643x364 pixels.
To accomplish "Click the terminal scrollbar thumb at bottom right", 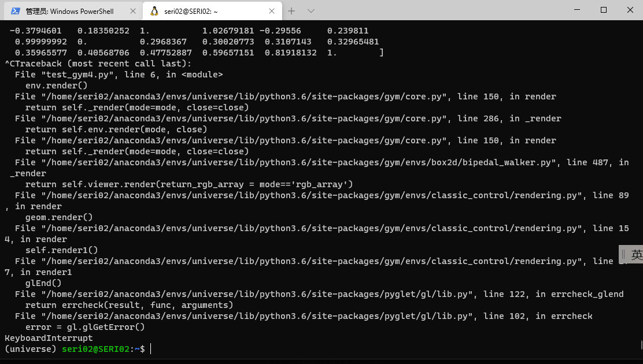I will pyautogui.click(x=641, y=345).
